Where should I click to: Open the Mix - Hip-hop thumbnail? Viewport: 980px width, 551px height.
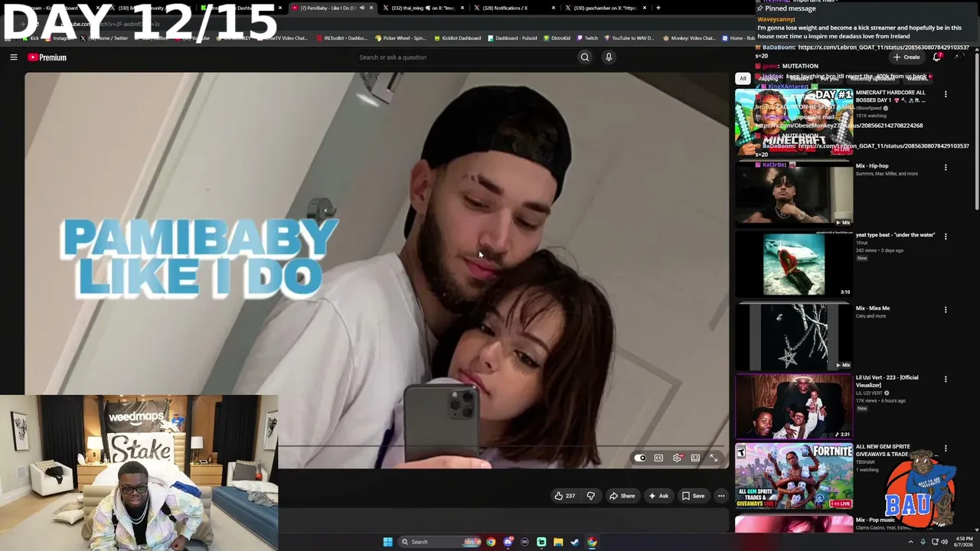click(x=794, y=194)
